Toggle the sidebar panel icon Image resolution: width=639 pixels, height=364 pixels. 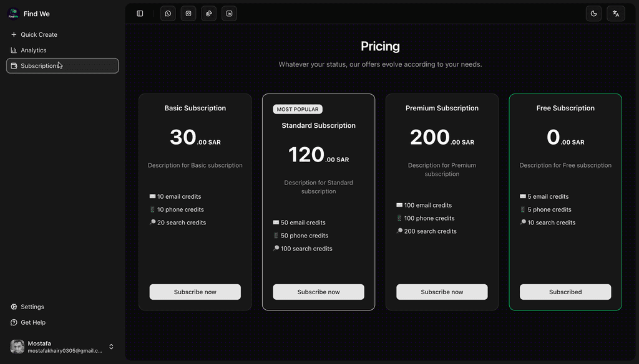[x=140, y=14]
